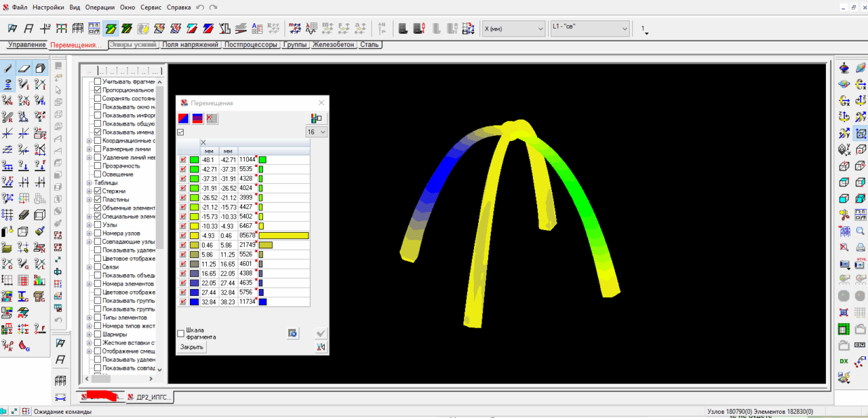868x418 pixels.
Task: Expand the Размерные линии tree node
Action: [89, 149]
